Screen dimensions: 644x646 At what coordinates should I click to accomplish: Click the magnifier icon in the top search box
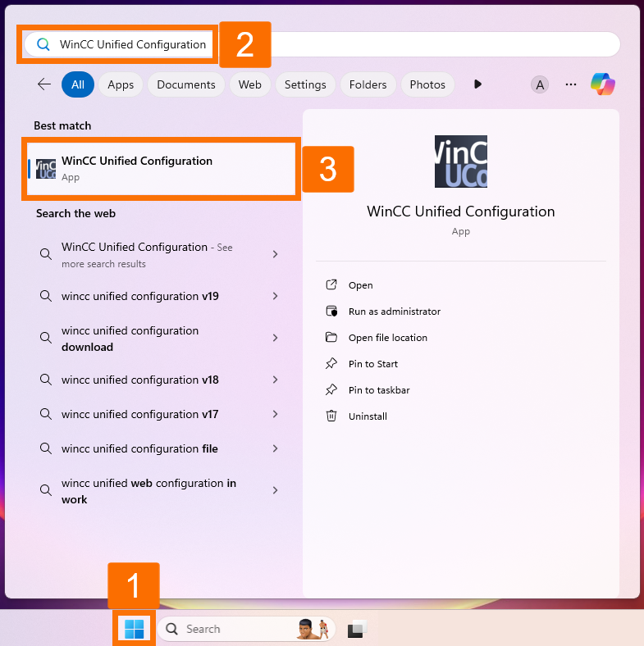(x=43, y=44)
